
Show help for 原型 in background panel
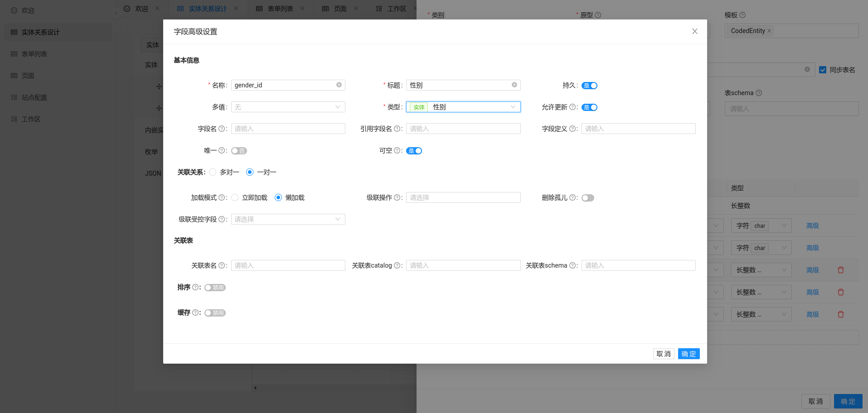598,15
